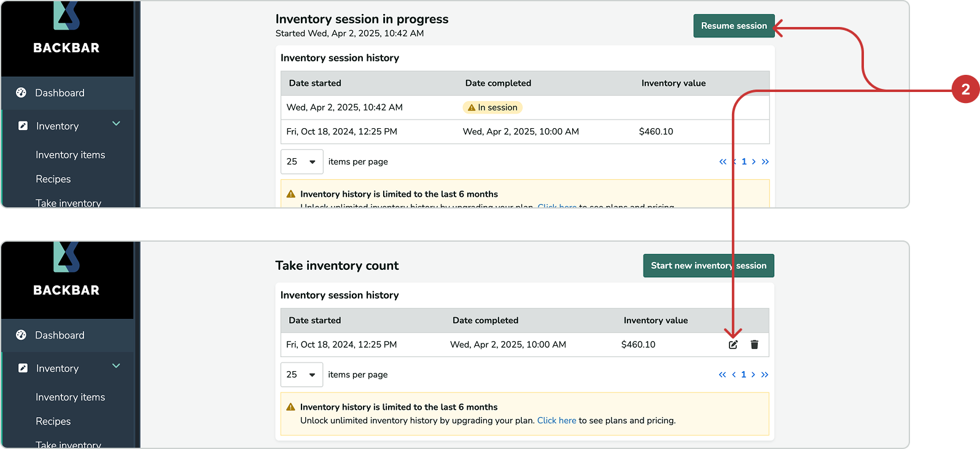The width and height of the screenshot is (980, 449).
Task: Click 'Wed, Apr 2, 2025, 10:42 AM' row cell
Action: coord(344,107)
